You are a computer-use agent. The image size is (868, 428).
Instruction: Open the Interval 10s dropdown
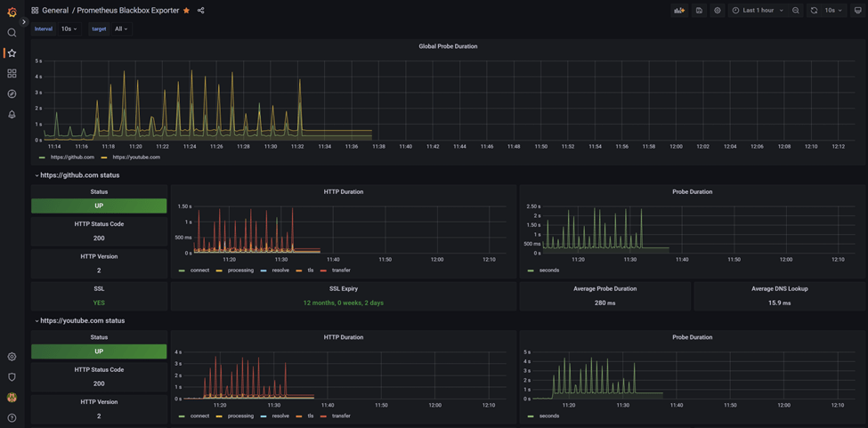(69, 28)
